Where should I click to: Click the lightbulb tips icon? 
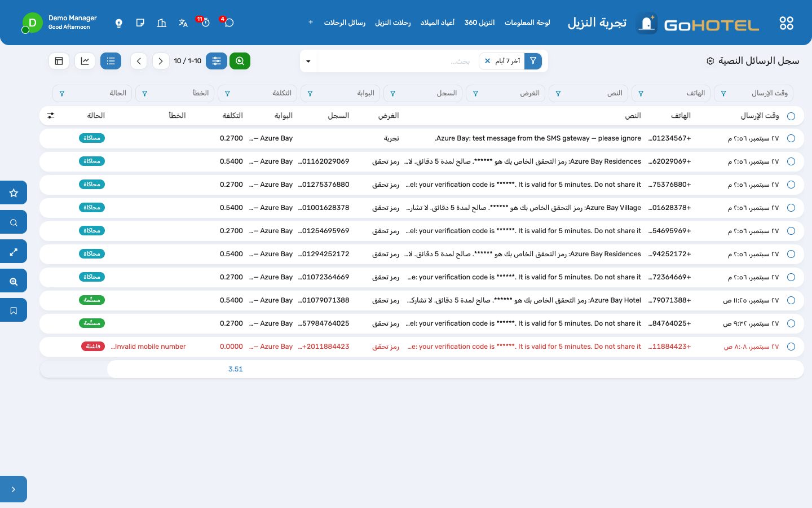(118, 23)
